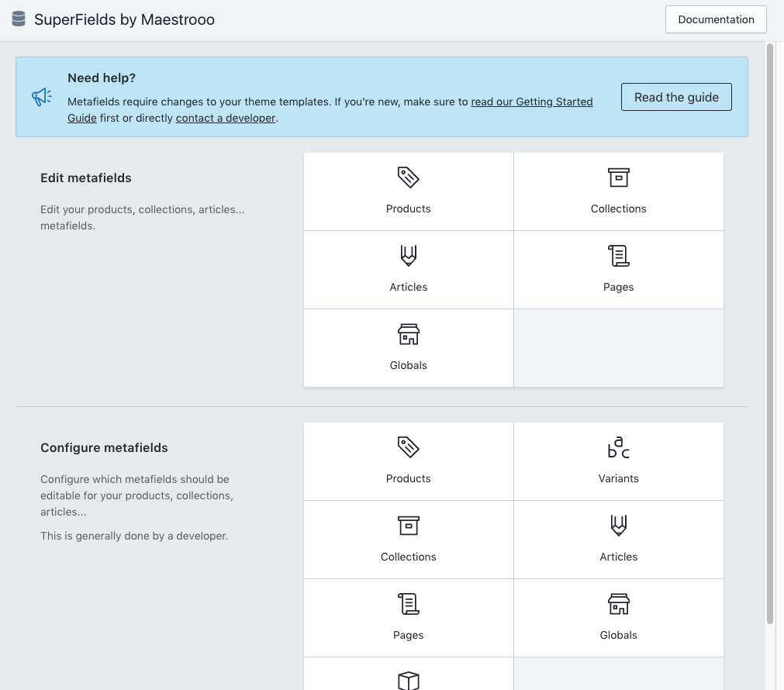Select Globals label in Configure metafields

coord(619,635)
